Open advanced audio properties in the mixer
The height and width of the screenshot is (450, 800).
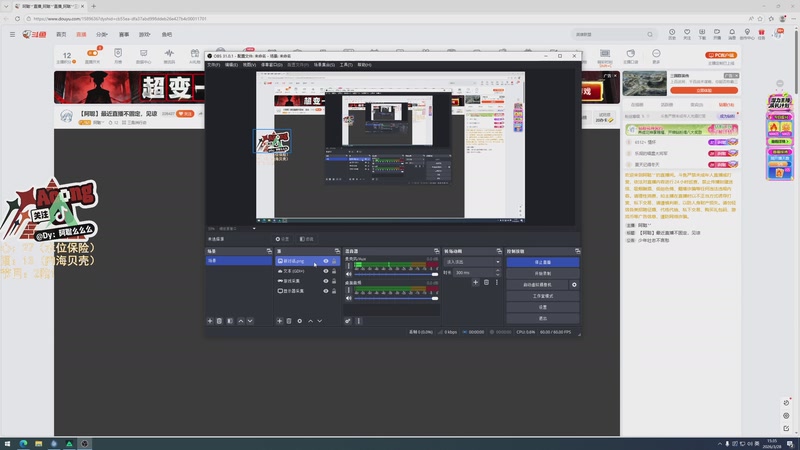click(x=348, y=321)
